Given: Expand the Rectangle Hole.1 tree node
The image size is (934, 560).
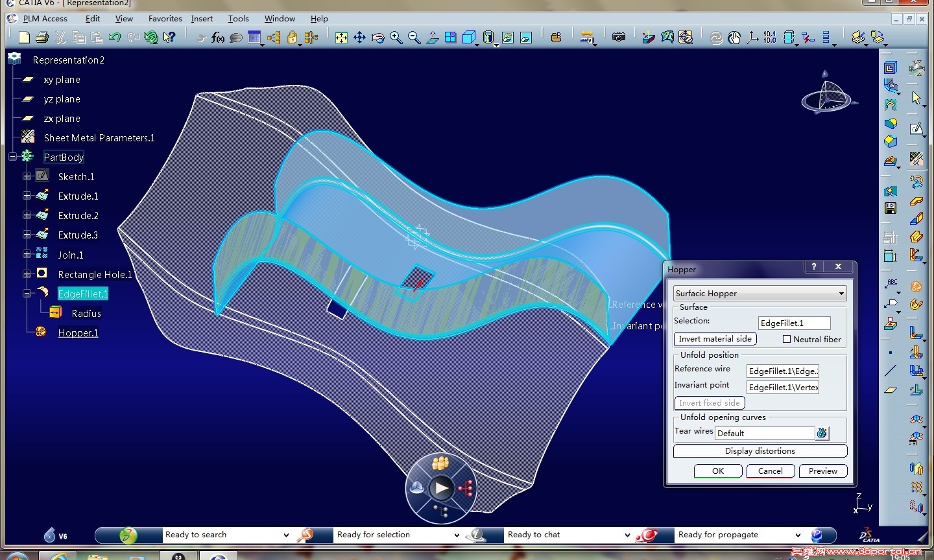Looking at the screenshot, I should pos(27,274).
